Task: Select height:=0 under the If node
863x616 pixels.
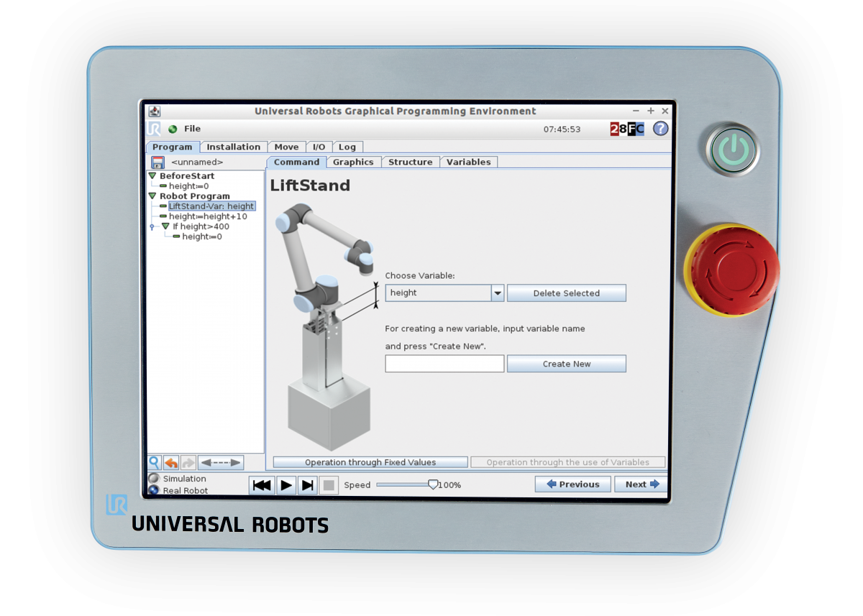Action: coord(202,236)
